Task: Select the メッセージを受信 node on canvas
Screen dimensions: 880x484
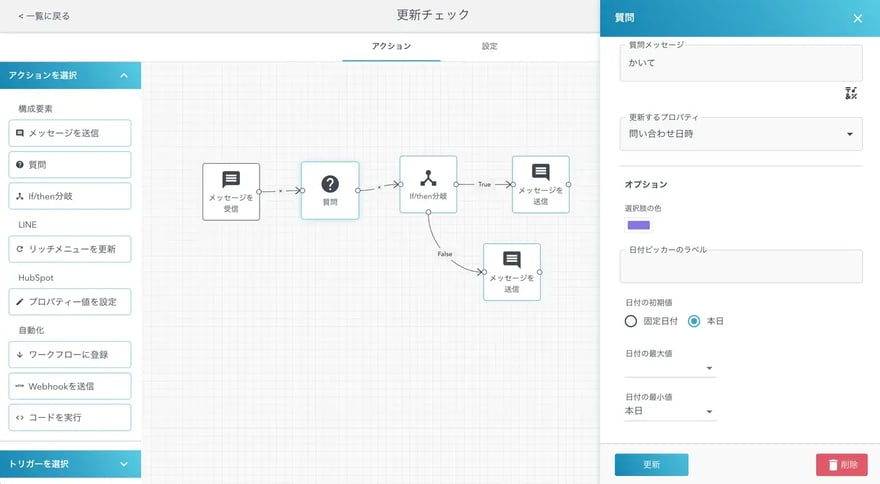Action: click(230, 191)
